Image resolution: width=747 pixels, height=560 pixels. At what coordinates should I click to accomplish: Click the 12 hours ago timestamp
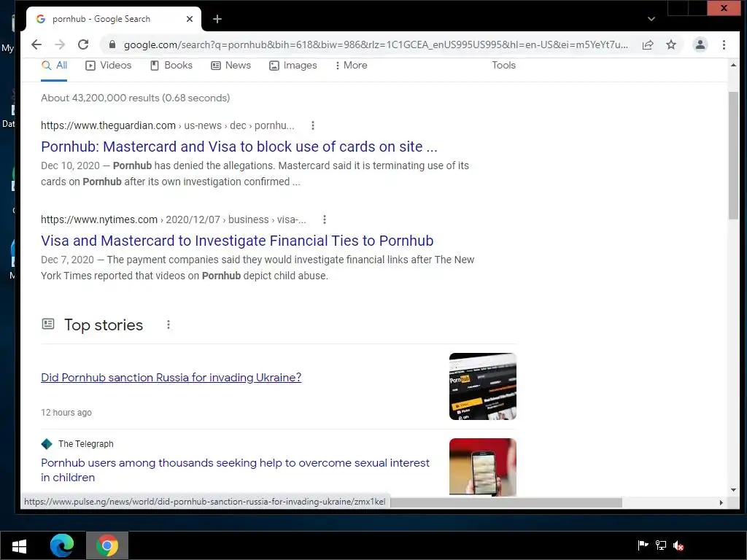pyautogui.click(x=66, y=413)
